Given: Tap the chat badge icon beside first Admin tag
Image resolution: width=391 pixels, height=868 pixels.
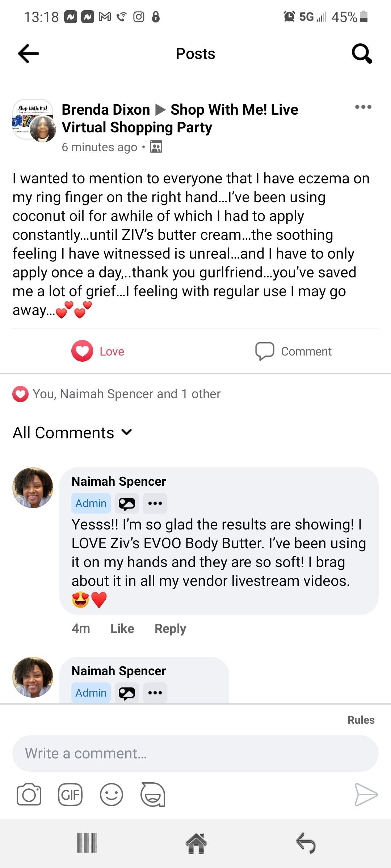Looking at the screenshot, I should coord(127,503).
